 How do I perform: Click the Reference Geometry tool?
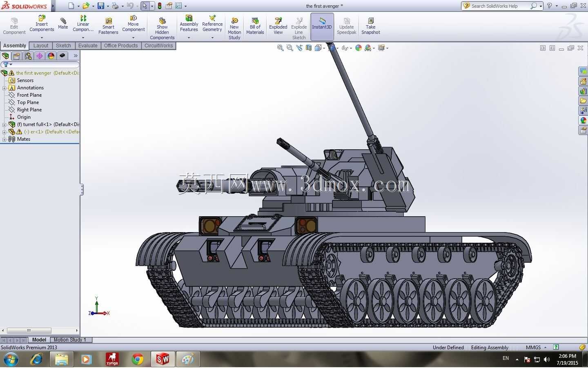pyautogui.click(x=212, y=24)
